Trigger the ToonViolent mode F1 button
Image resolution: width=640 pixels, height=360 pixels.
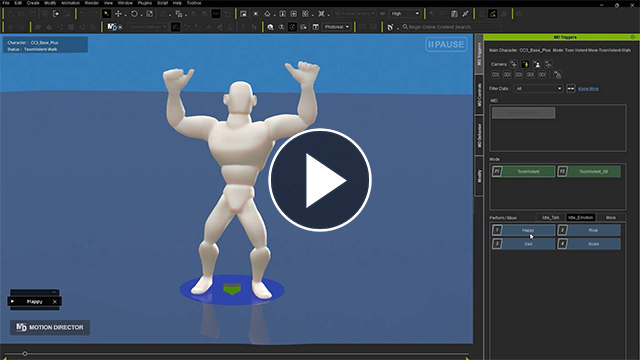click(x=523, y=171)
